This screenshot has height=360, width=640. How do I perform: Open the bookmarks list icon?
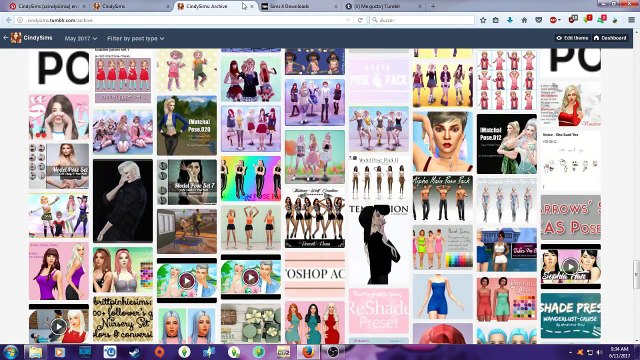click(x=496, y=20)
